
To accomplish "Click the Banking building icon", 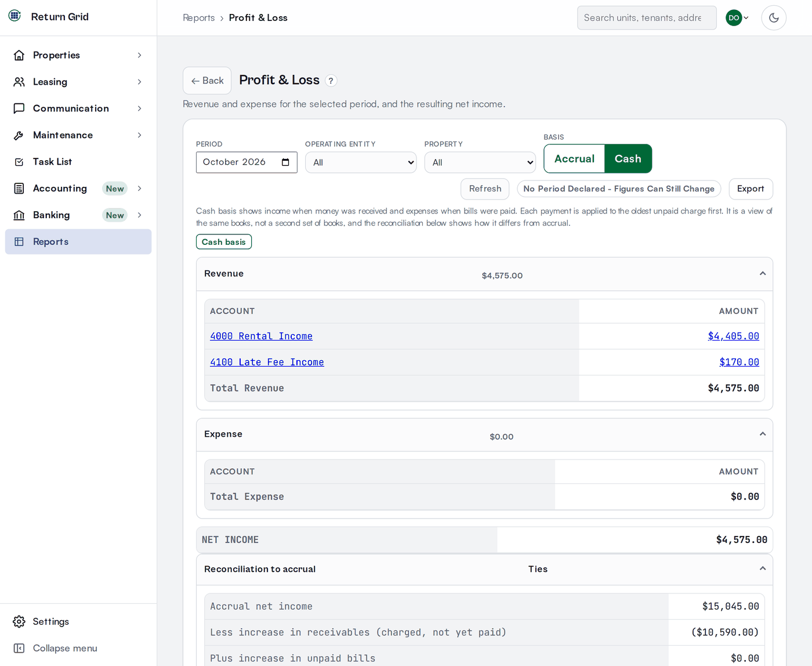I will pos(19,215).
